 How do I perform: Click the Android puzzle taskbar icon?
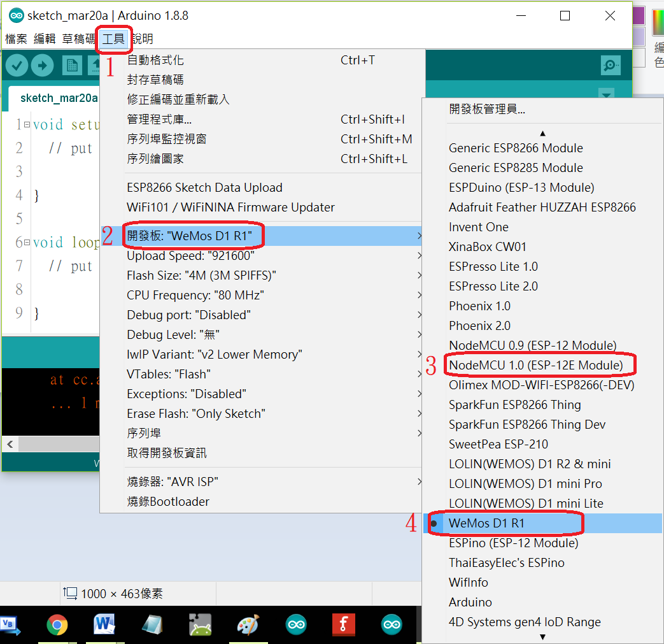coord(201,625)
